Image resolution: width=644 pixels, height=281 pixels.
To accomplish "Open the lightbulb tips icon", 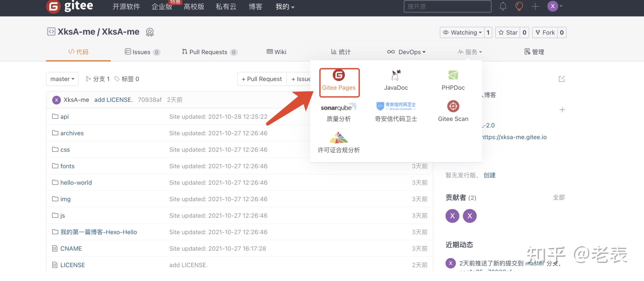I will 519,6.
